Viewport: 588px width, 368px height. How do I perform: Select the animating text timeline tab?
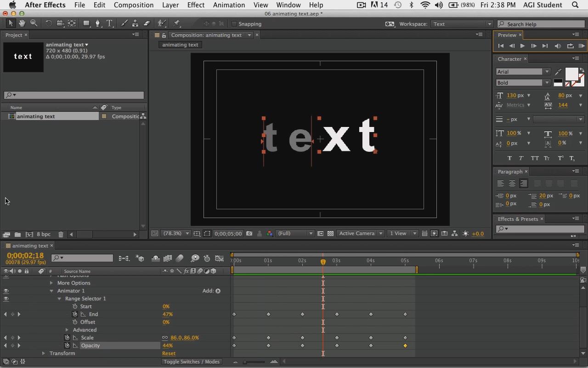[30, 246]
